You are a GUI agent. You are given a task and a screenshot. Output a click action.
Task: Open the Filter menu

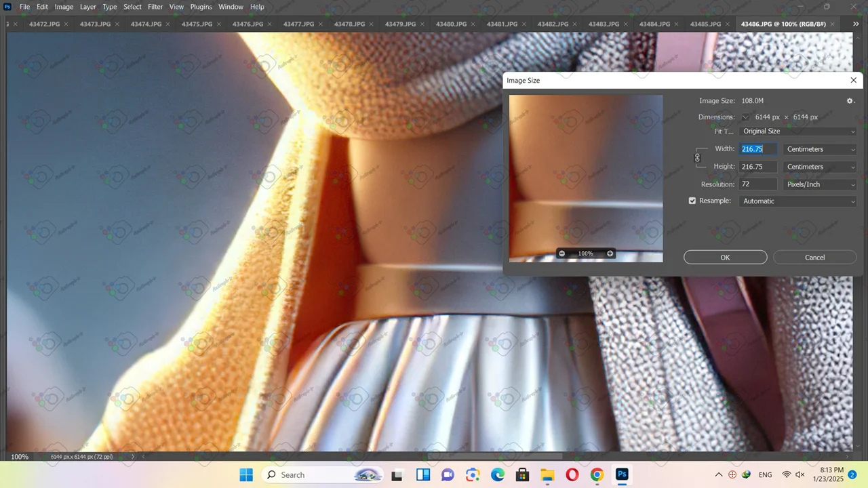[155, 7]
